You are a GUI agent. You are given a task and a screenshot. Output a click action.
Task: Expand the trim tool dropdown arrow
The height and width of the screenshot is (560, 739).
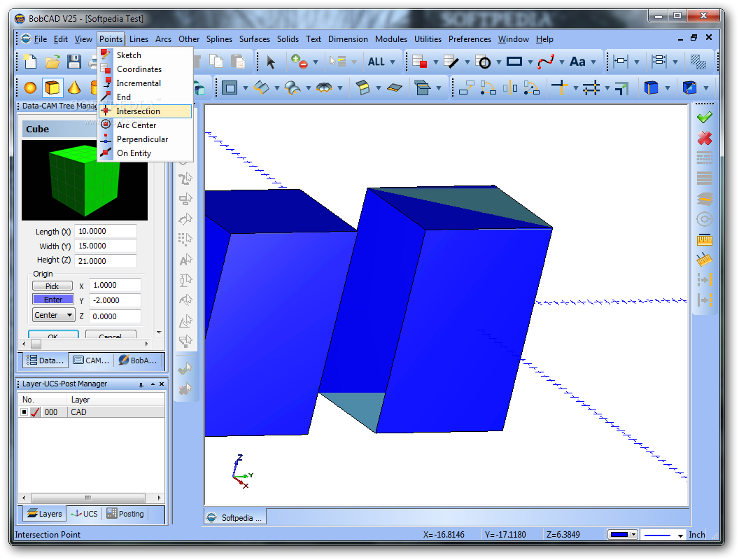tap(575, 87)
